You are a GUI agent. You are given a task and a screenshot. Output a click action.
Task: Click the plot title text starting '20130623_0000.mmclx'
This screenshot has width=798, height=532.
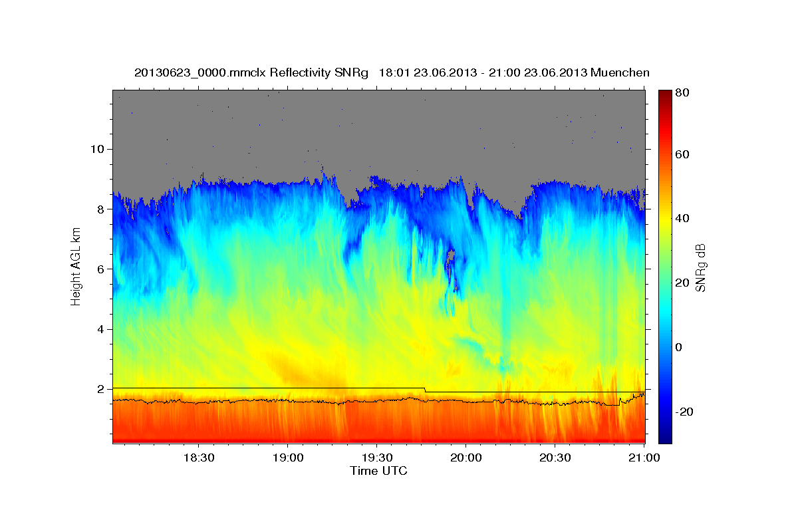click(x=392, y=72)
